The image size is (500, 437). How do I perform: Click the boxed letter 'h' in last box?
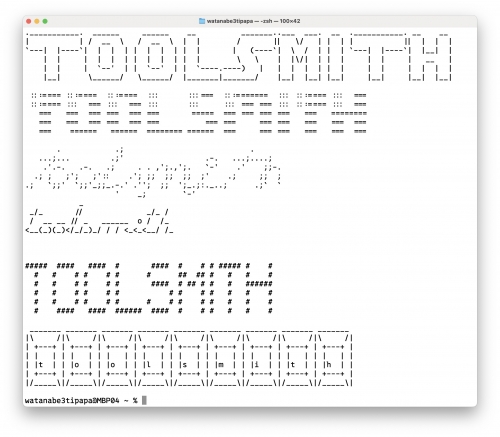click(329, 365)
